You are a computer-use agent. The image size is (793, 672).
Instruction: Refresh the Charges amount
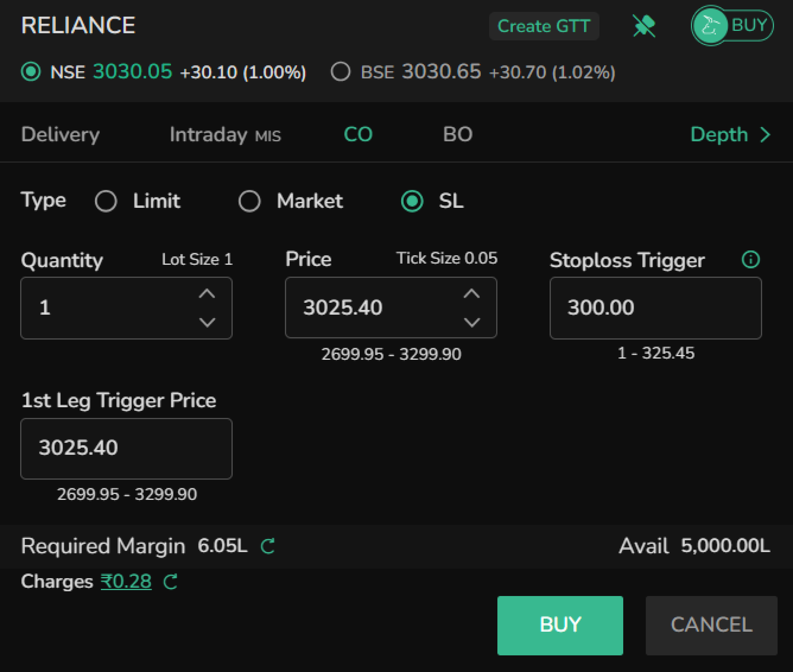tap(170, 582)
